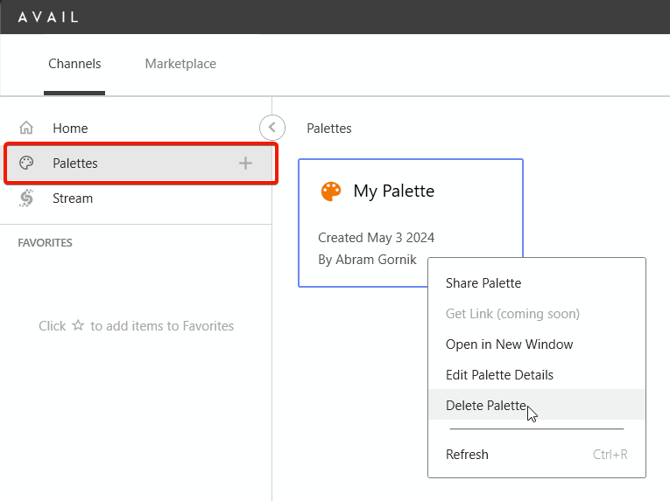Image resolution: width=670 pixels, height=501 pixels.
Task: Open the Marketplace tab
Action: (180, 64)
